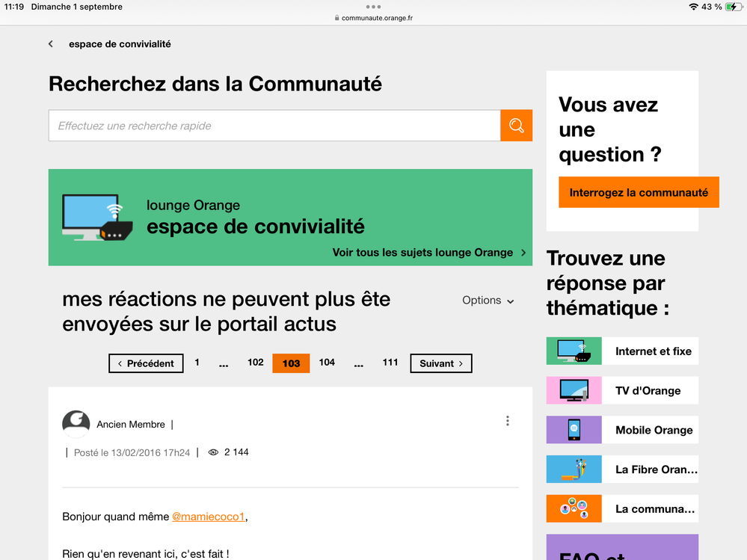The height and width of the screenshot is (560, 747).
Task: Click the La communauté people icon
Action: [x=574, y=508]
